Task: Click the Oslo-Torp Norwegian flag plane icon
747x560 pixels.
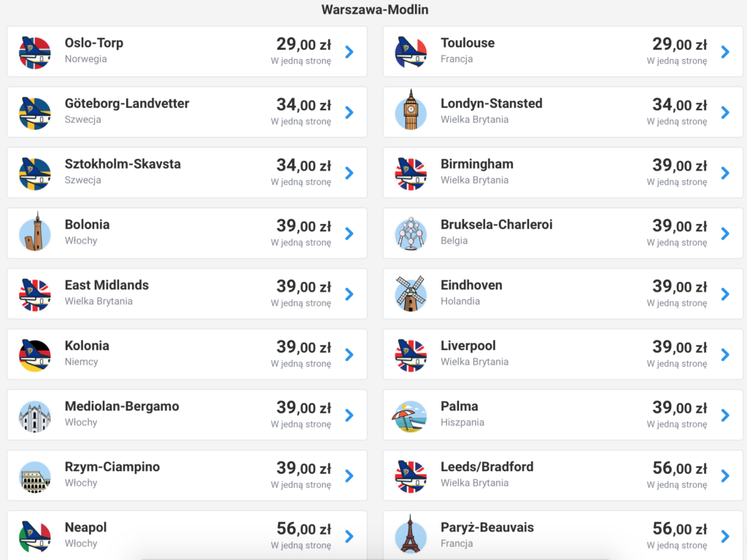Action: click(35, 52)
